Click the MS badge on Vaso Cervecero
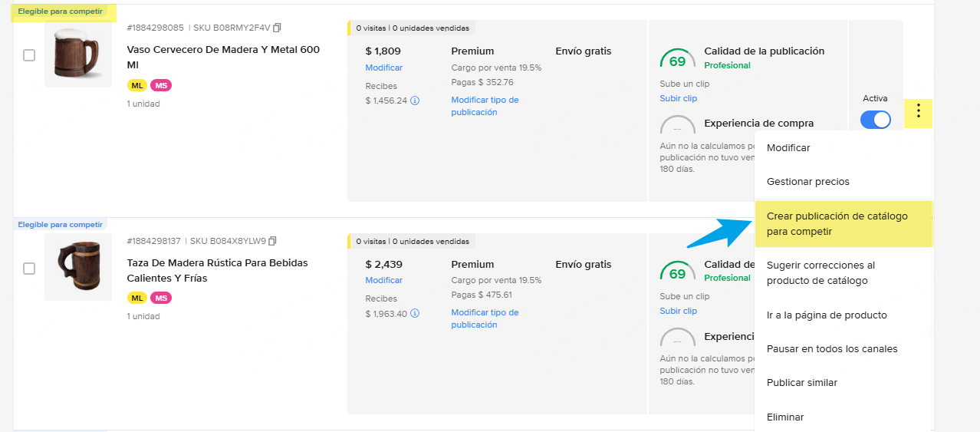 161,85
